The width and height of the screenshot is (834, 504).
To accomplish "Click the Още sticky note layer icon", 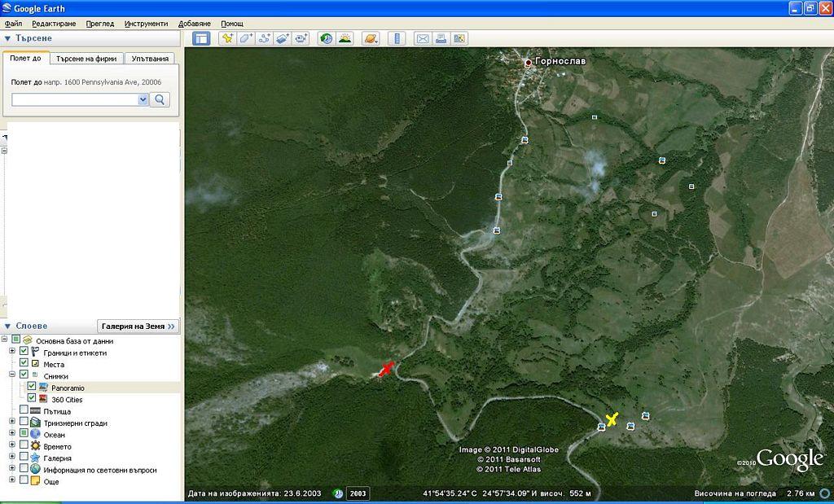I will pyautogui.click(x=35, y=481).
